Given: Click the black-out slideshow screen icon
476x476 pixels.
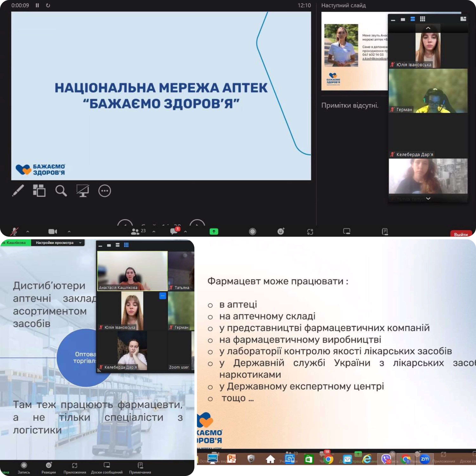Looking at the screenshot, I should (x=83, y=191).
